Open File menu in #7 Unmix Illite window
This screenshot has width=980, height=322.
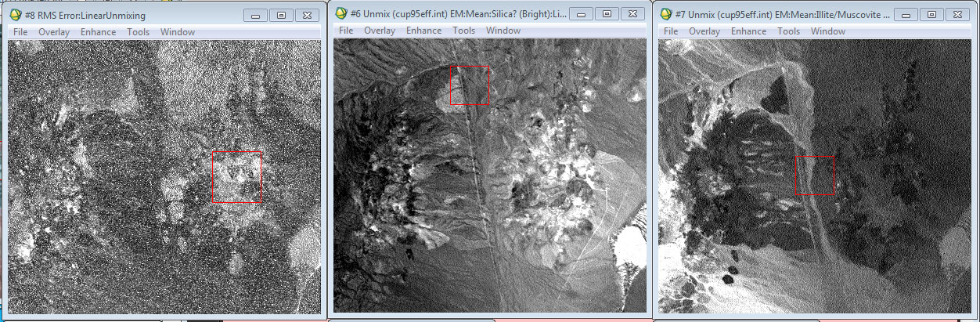(671, 31)
